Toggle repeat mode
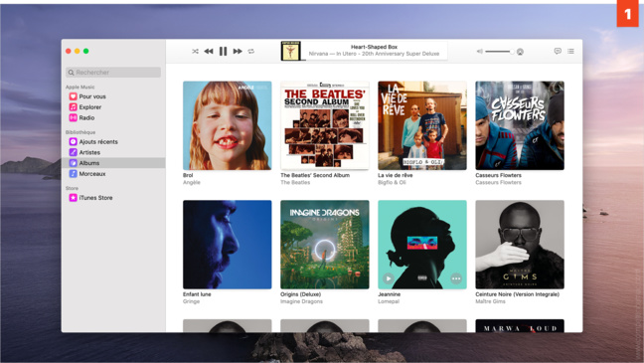 coord(251,52)
